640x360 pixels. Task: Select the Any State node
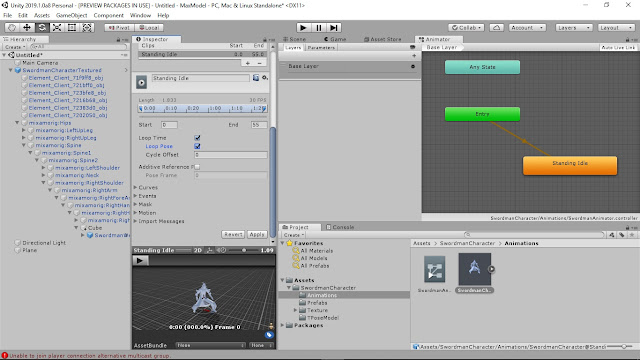(482, 67)
